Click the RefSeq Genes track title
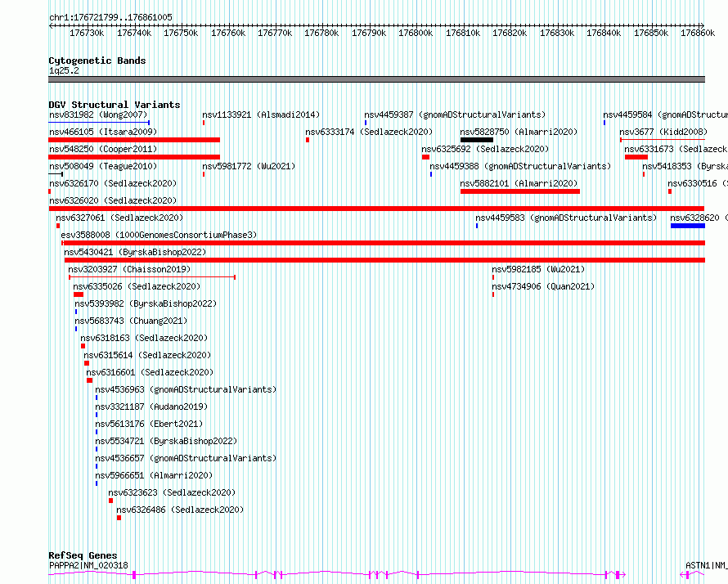Screen dimensions: 728x584 (x=83, y=555)
